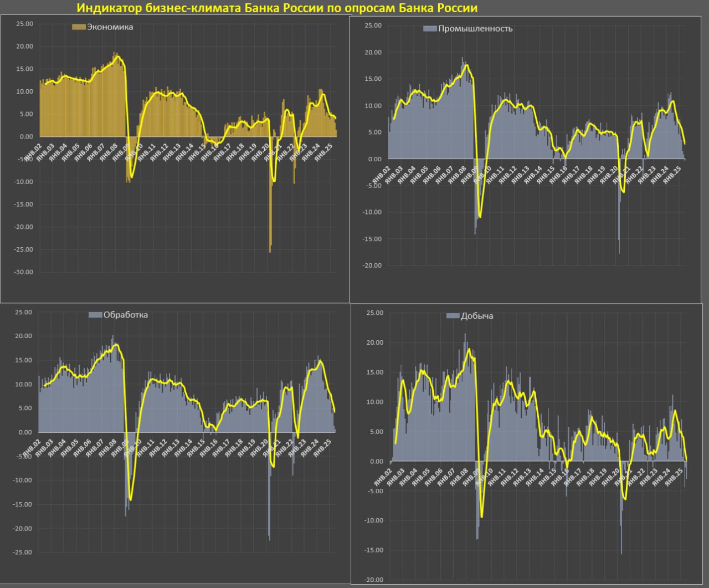Click 25.00 on the Экономика chart axis
The width and height of the screenshot is (709, 588).
pos(24,24)
